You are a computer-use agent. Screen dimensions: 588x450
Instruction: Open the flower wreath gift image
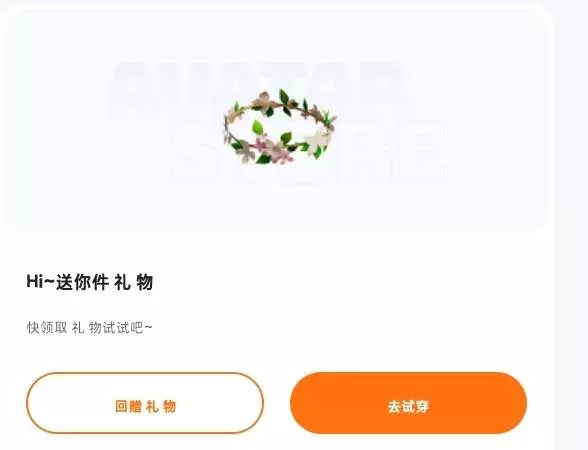coord(280,127)
